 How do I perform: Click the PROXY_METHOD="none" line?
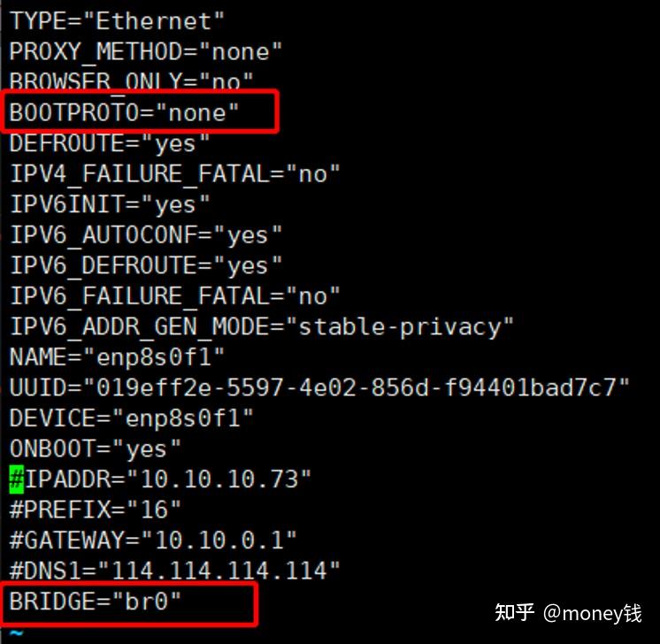[146, 51]
